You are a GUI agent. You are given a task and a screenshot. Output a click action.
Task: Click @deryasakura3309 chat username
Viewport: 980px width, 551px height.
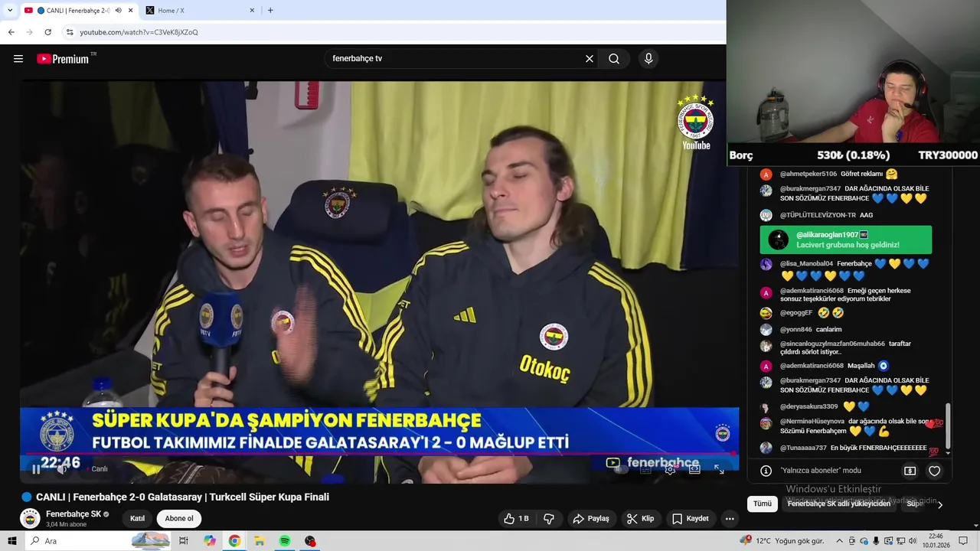point(808,406)
